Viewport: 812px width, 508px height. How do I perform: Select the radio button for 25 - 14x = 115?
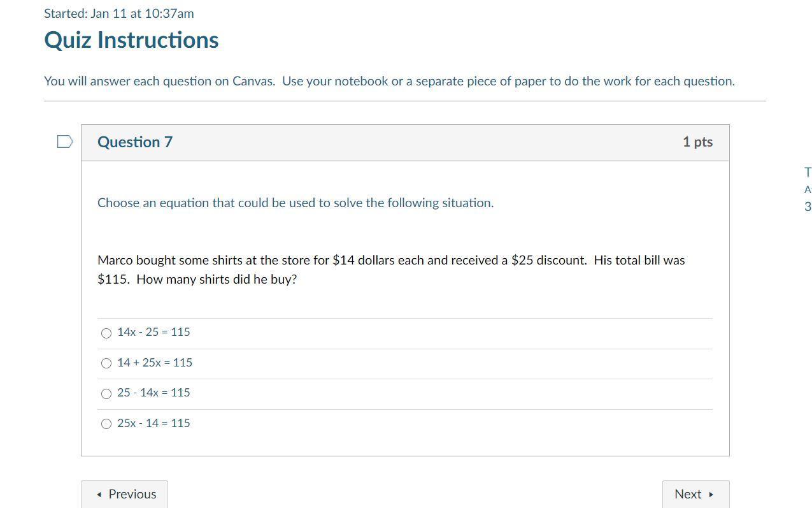pos(106,394)
